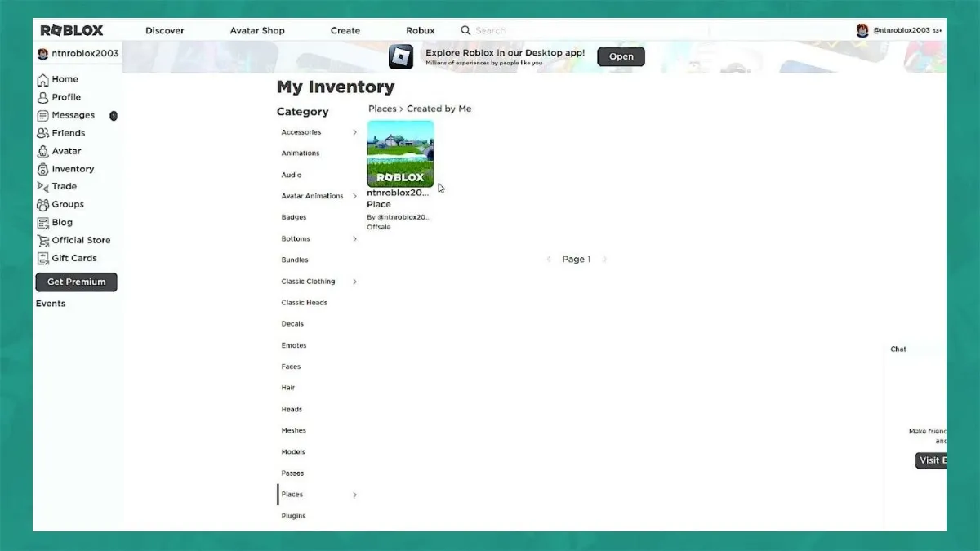Select the Faces category
Screen dimensions: 980x551
pyautogui.click(x=292, y=367)
